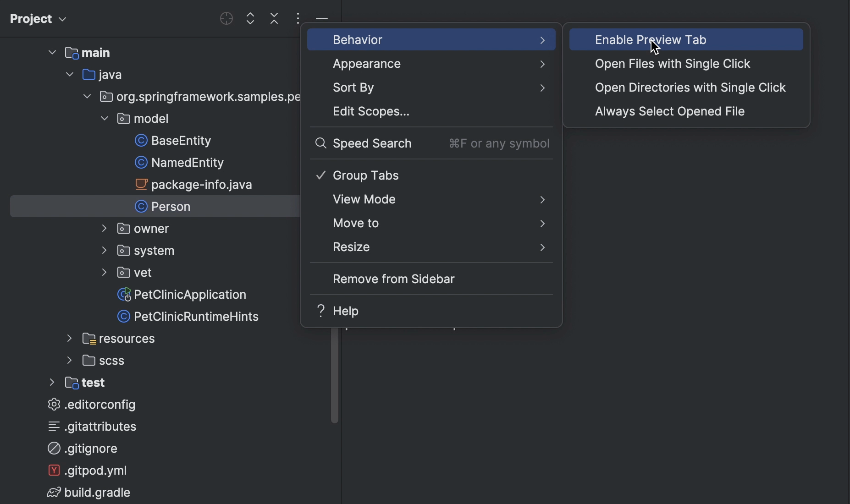Click the Collapse All icon
This screenshot has width=850, height=504.
point(274,18)
